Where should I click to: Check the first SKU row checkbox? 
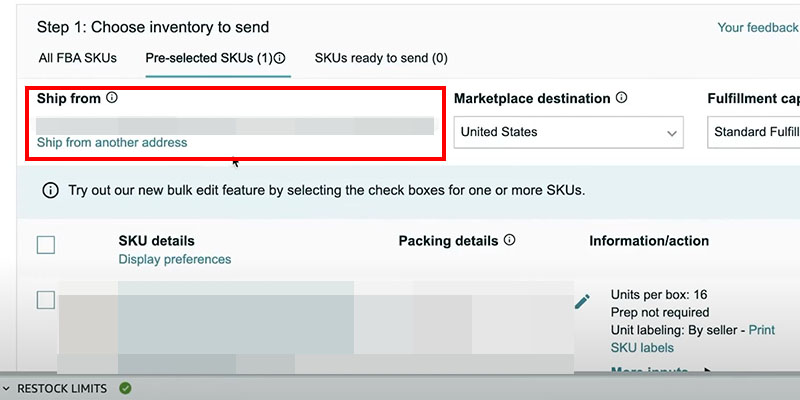pos(46,300)
